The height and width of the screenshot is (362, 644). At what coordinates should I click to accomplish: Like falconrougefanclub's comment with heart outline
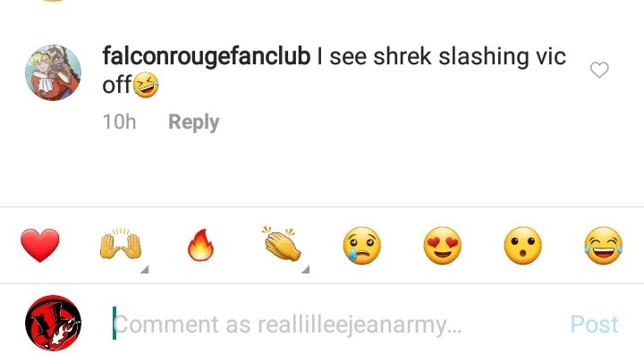[x=599, y=70]
